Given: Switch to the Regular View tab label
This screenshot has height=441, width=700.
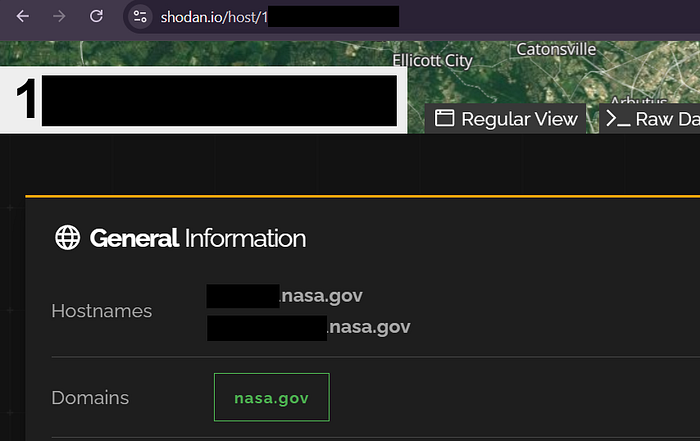Looking at the screenshot, I should point(519,118).
